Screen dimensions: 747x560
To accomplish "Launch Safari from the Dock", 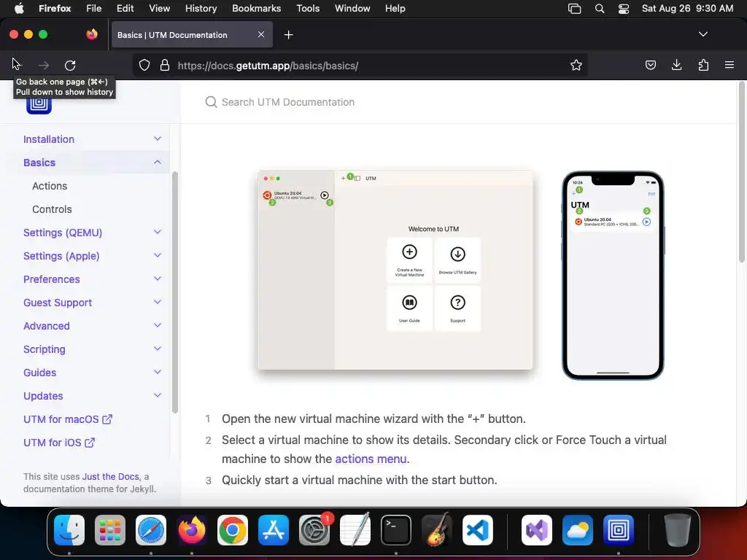I will [x=151, y=530].
